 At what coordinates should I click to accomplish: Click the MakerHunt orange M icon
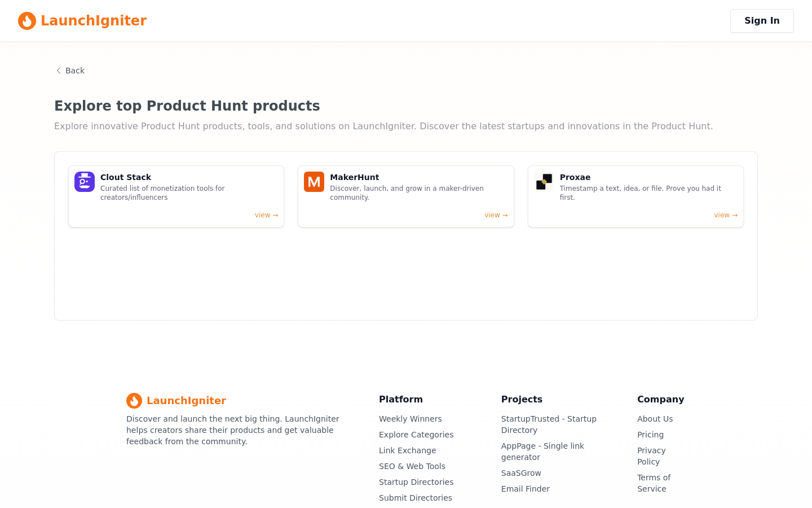point(314,182)
